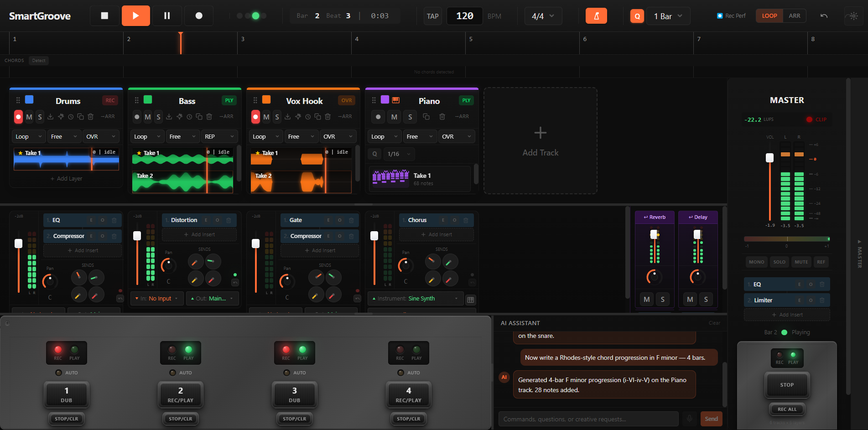The image size is (868, 430).
Task: Click the piano keys icon beside Piano's color swatch
Action: pos(396,100)
